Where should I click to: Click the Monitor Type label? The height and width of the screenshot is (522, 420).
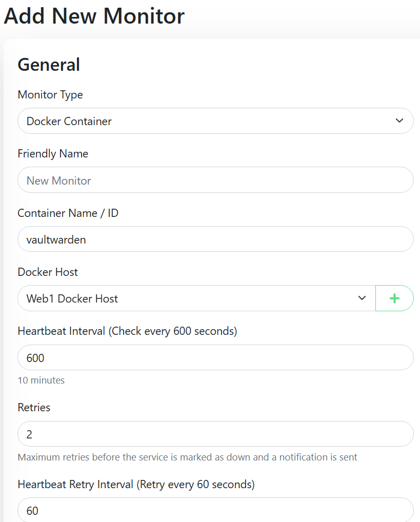(x=50, y=95)
